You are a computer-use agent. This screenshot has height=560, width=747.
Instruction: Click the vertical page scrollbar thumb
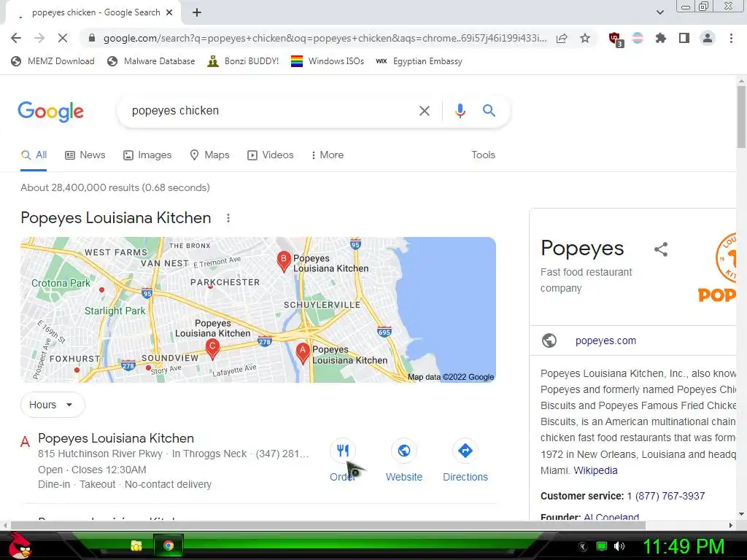coord(741,117)
